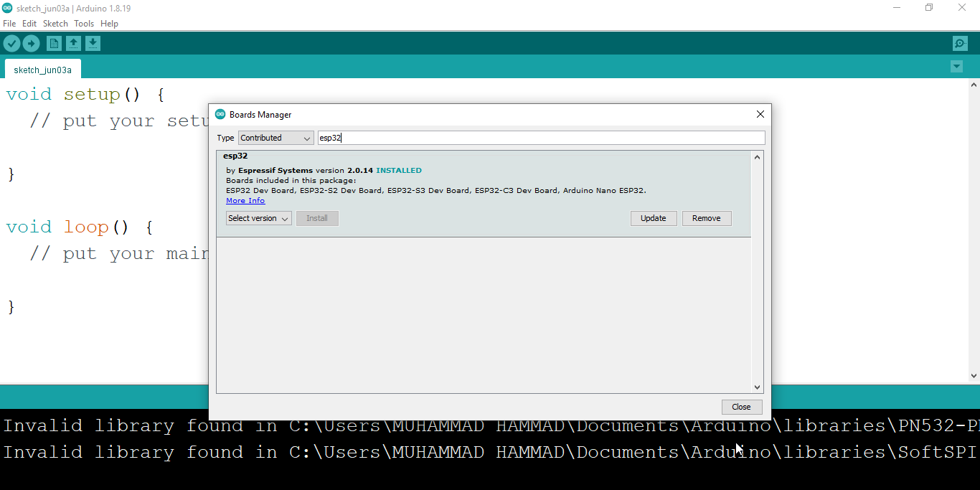Create a new sketch with New icon
The image size is (980, 490).
tap(54, 44)
